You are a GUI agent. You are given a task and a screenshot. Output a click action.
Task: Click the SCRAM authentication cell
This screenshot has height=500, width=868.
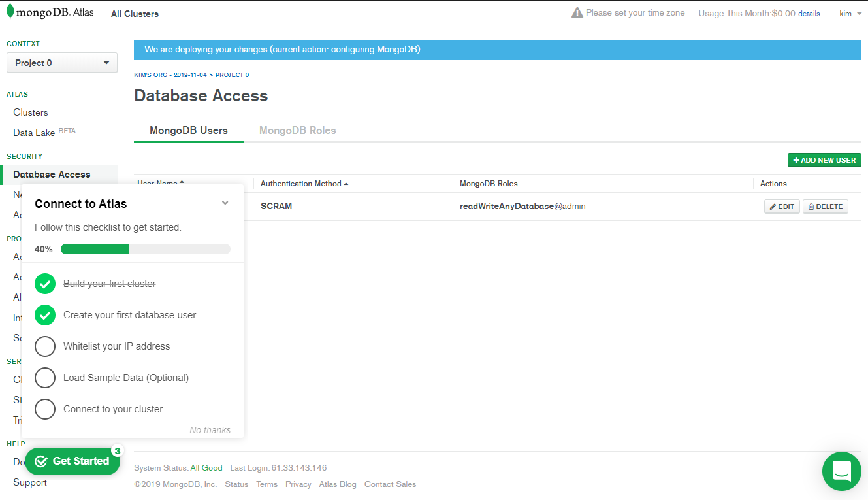tap(276, 207)
